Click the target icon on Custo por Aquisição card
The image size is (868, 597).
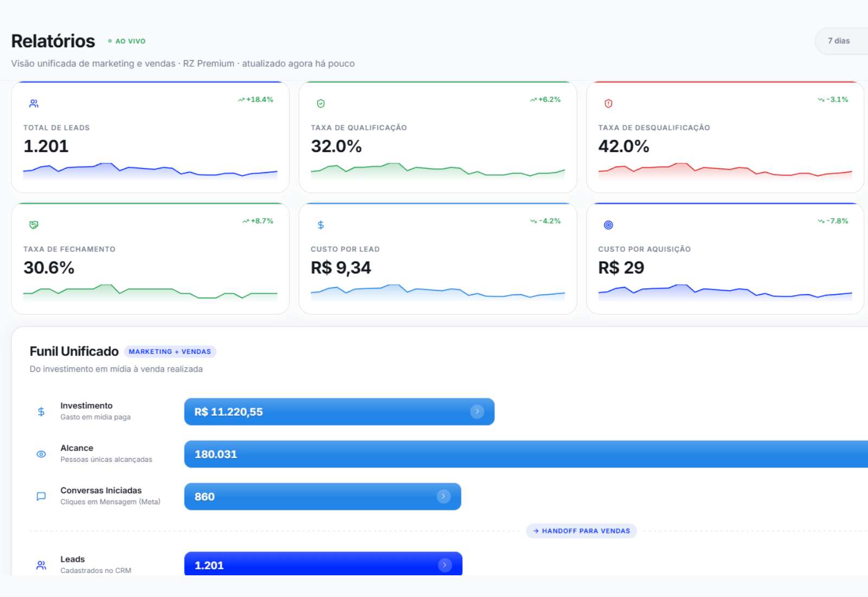click(x=608, y=225)
